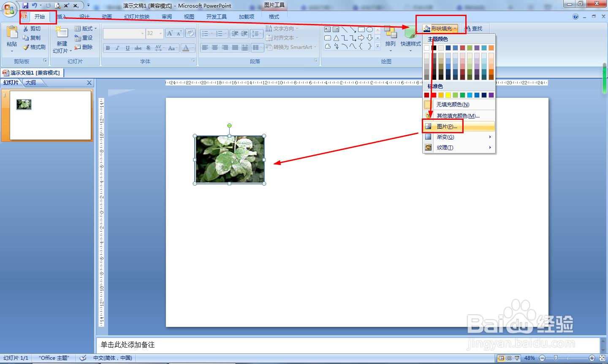Select the rectangle shape in shapes gallery

361,30
